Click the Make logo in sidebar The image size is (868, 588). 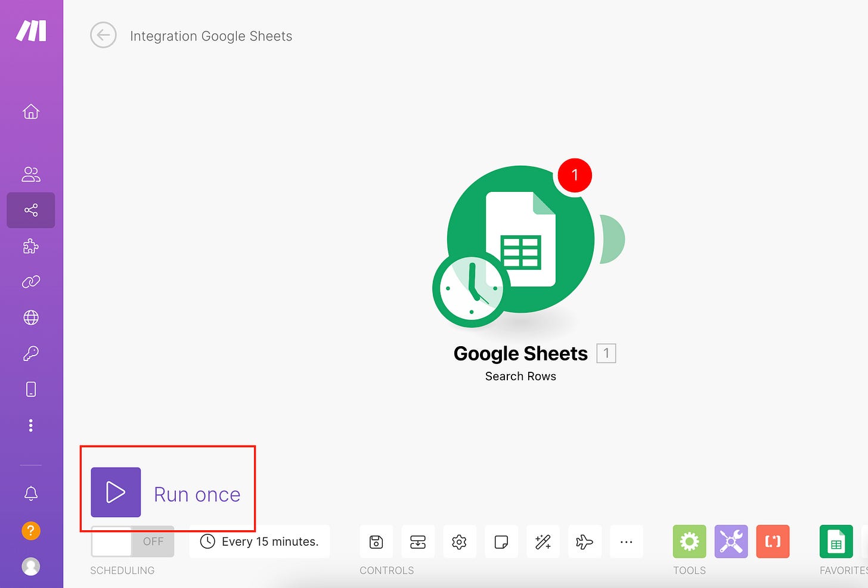pos(31,30)
